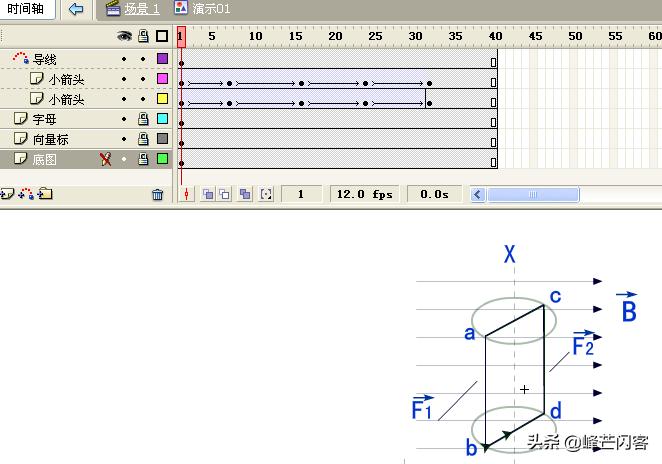The height and width of the screenshot is (464, 662).
Task: Click the motion guide icon of 导线 layer
Action: click(21, 58)
